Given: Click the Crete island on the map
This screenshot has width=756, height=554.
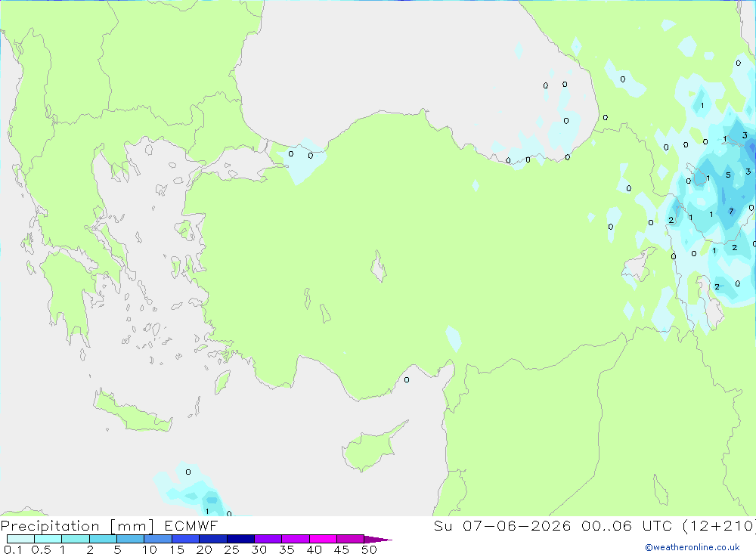Looking at the screenshot, I should pyautogui.click(x=132, y=411).
